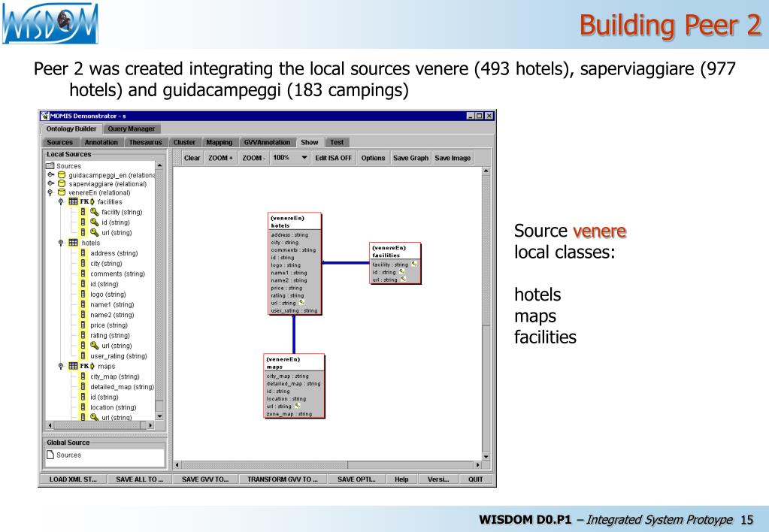The width and height of the screenshot is (769, 532).
Task: Click the attribute icon beside comments (string)
Action: (83, 274)
